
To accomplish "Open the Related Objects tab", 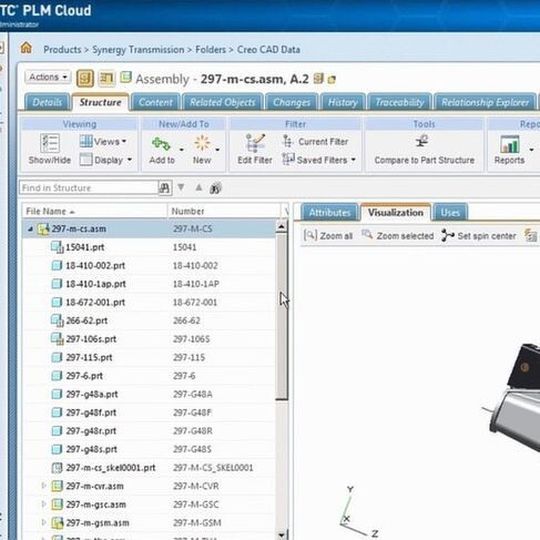I will pyautogui.click(x=223, y=102).
